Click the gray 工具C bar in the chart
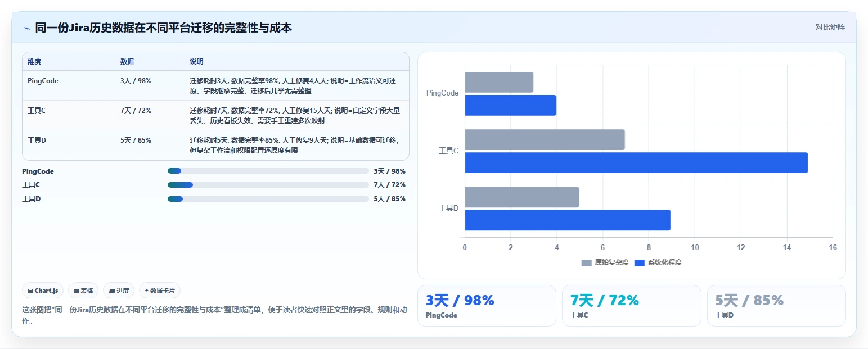Screen dimensions: 868x349 click(545, 139)
